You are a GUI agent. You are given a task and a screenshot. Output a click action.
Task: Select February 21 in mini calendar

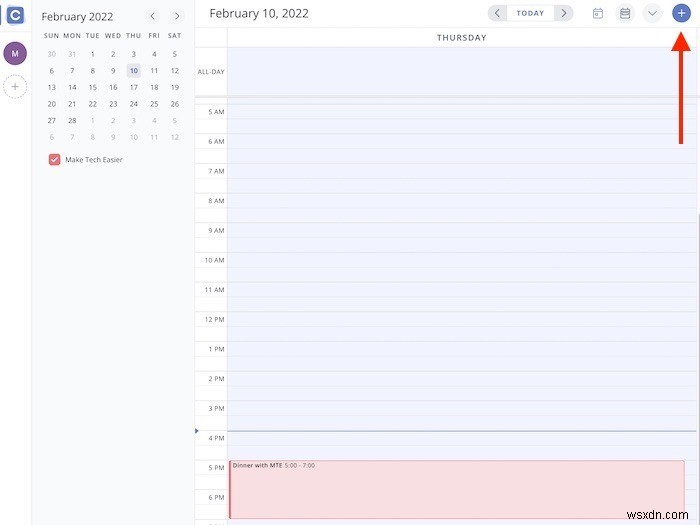tap(72, 104)
